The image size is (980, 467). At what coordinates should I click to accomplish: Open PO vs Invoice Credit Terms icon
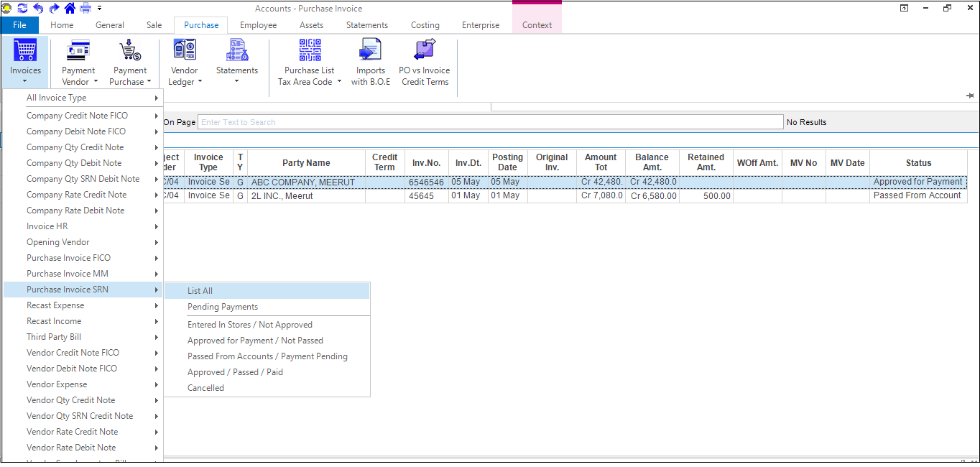425,51
